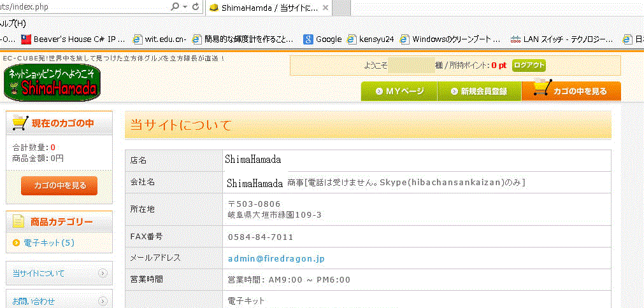Click the IE icon beside wit.edu.cn bookmark
Viewport: 644px width, 308px height.
pos(137,39)
